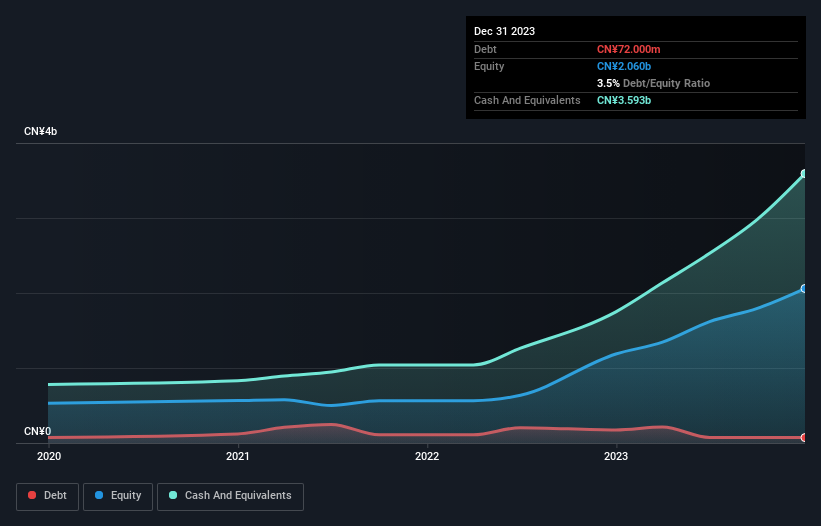Click the teal Cash legend dot

(x=173, y=495)
